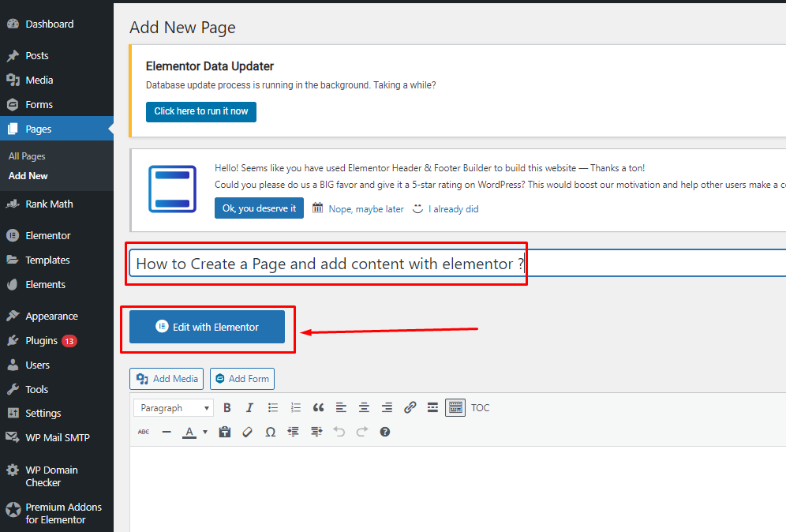Click the I already did link

pyautogui.click(x=453, y=209)
